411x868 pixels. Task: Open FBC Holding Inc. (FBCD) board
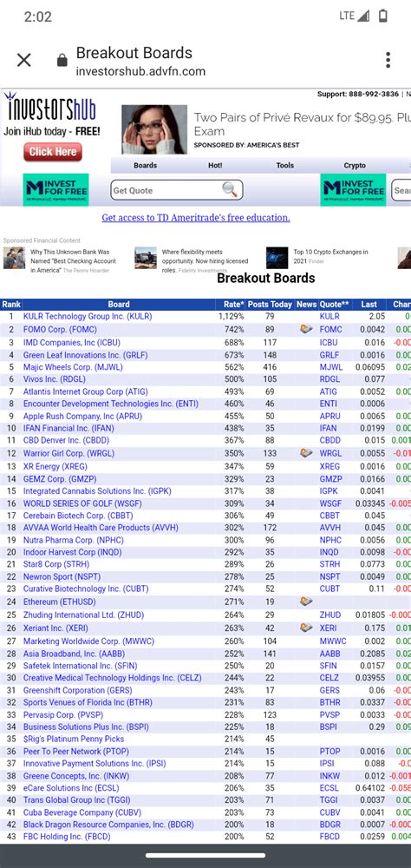pyautogui.click(x=67, y=837)
